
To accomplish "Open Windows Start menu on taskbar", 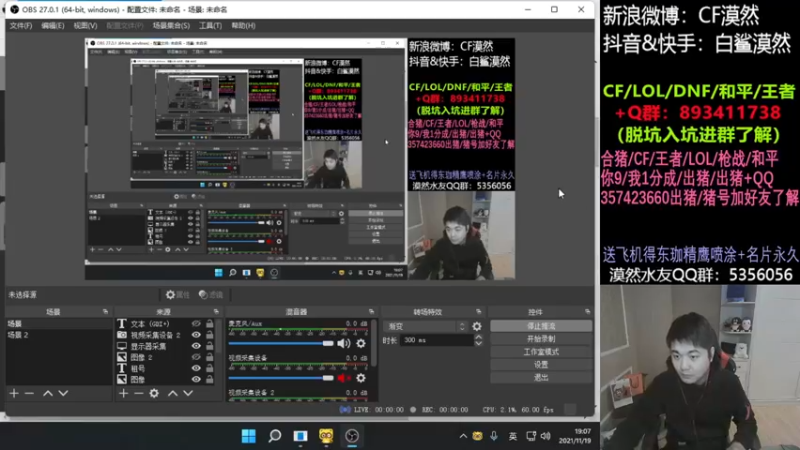I will coord(248,436).
